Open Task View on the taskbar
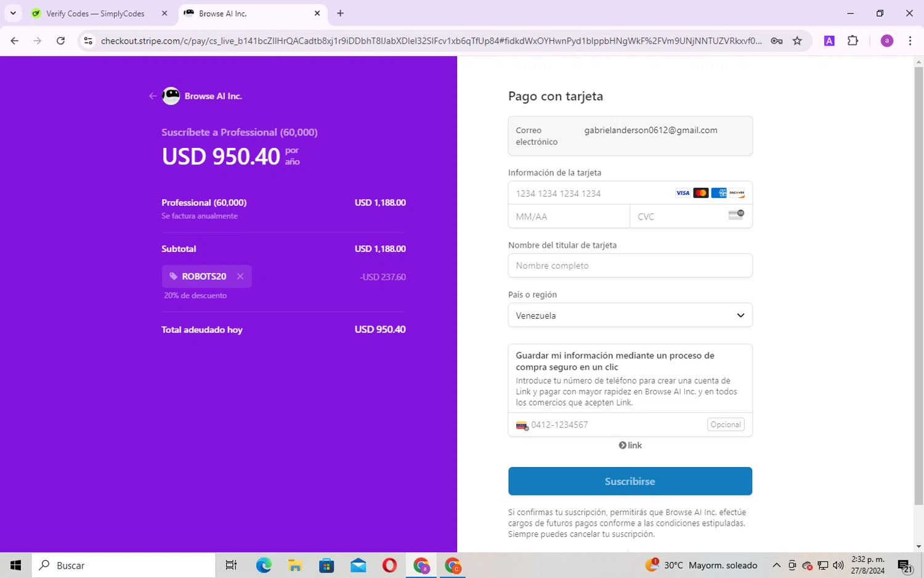 232,565
